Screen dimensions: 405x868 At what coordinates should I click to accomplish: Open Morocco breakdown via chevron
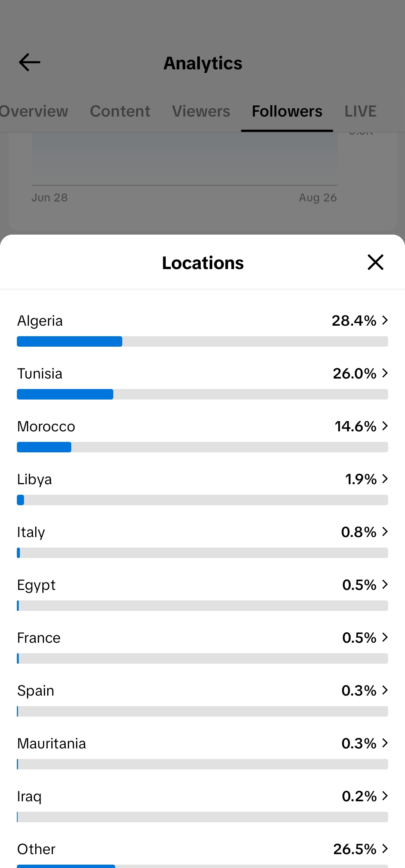point(385,426)
